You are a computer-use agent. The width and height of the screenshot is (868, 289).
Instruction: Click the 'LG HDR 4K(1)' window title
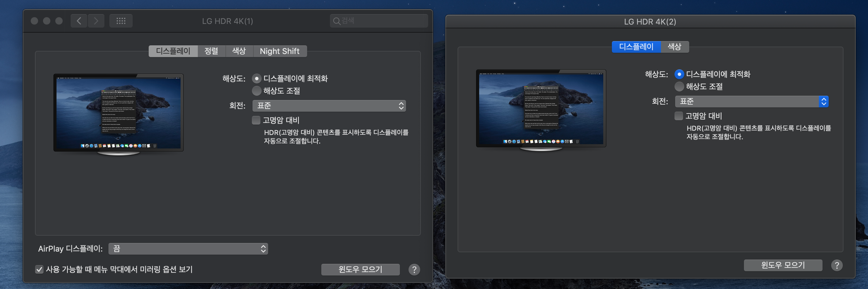[228, 21]
